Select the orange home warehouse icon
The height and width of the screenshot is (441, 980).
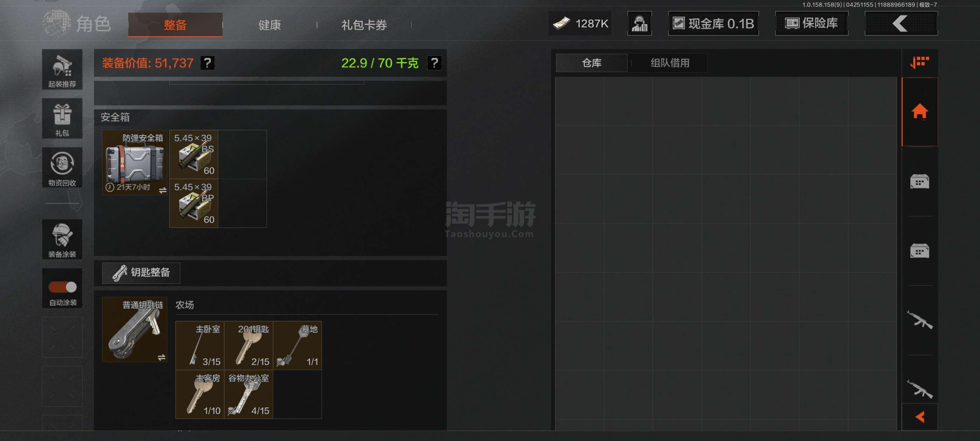(919, 112)
